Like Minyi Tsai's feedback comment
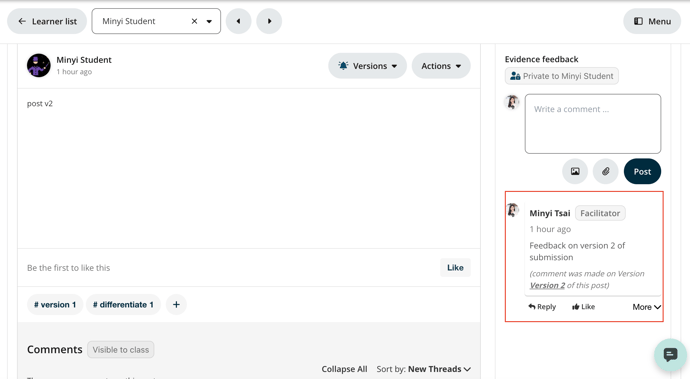This screenshot has height=379, width=690. [x=583, y=307]
